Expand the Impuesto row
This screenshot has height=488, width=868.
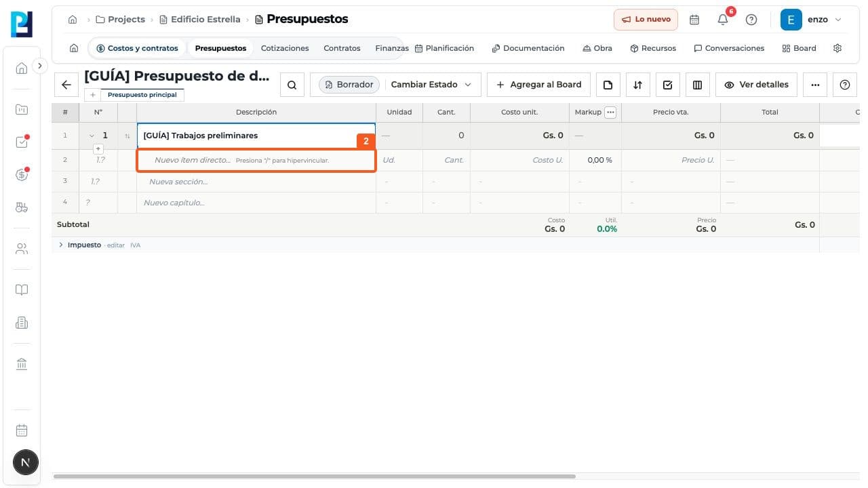pos(60,245)
